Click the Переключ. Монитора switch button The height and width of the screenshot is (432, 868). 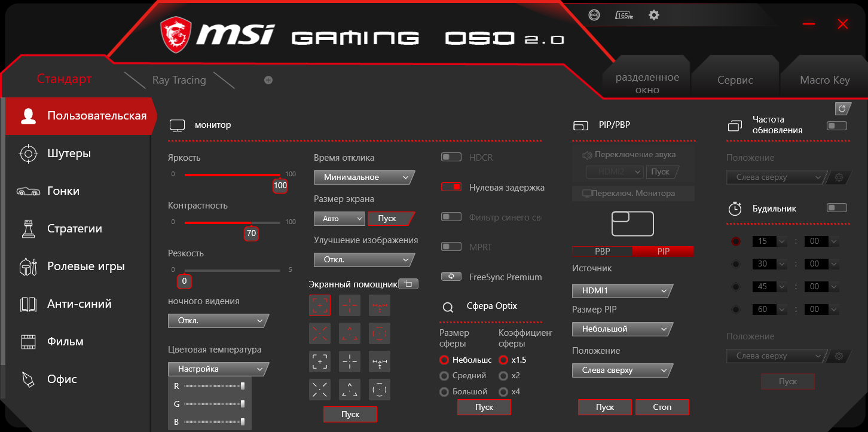[x=633, y=194]
